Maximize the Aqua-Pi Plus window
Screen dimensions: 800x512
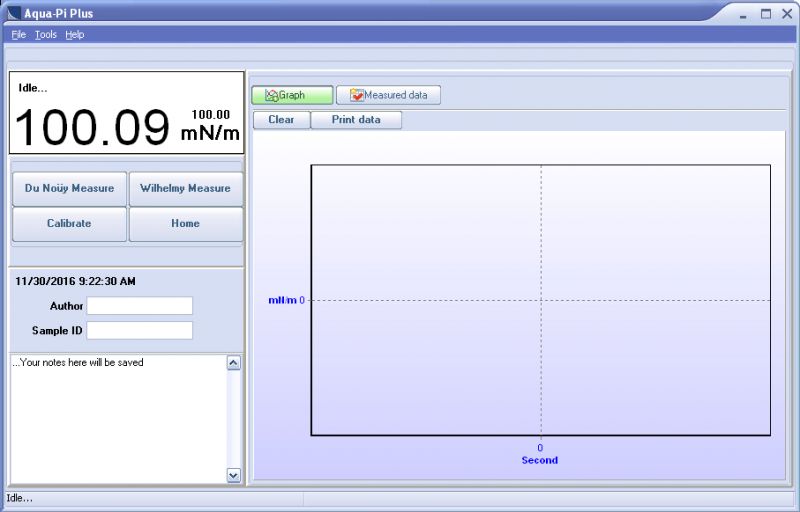click(x=766, y=14)
